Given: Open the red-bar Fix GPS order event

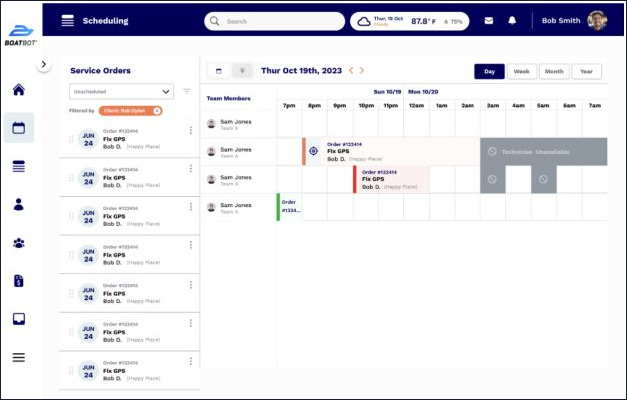Looking at the screenshot, I should pos(391,180).
